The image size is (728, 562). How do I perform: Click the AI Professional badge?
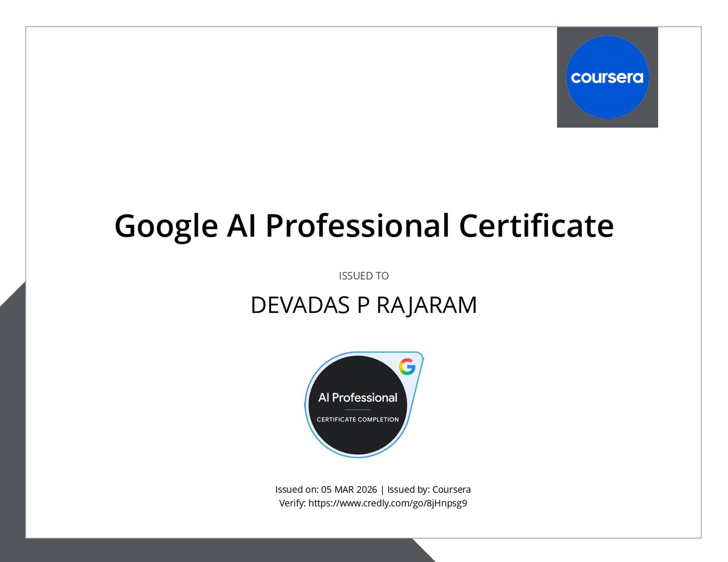363,404
